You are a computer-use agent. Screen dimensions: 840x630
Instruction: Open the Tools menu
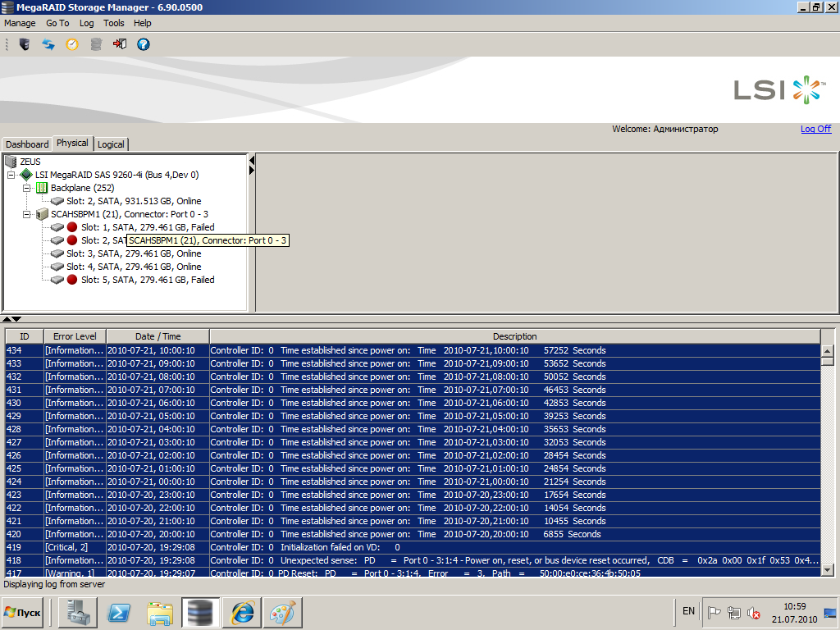[114, 23]
